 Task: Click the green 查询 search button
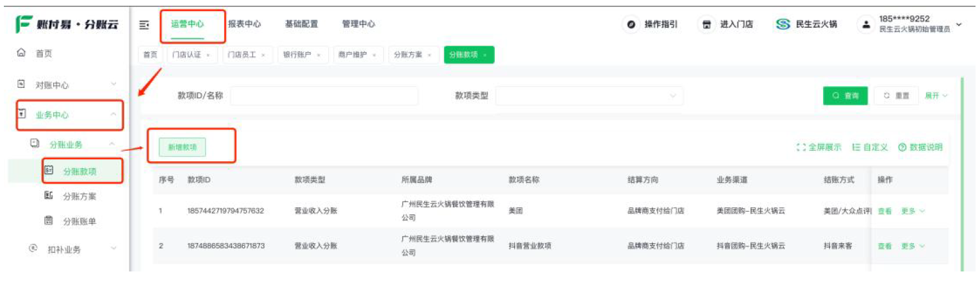[x=845, y=96]
